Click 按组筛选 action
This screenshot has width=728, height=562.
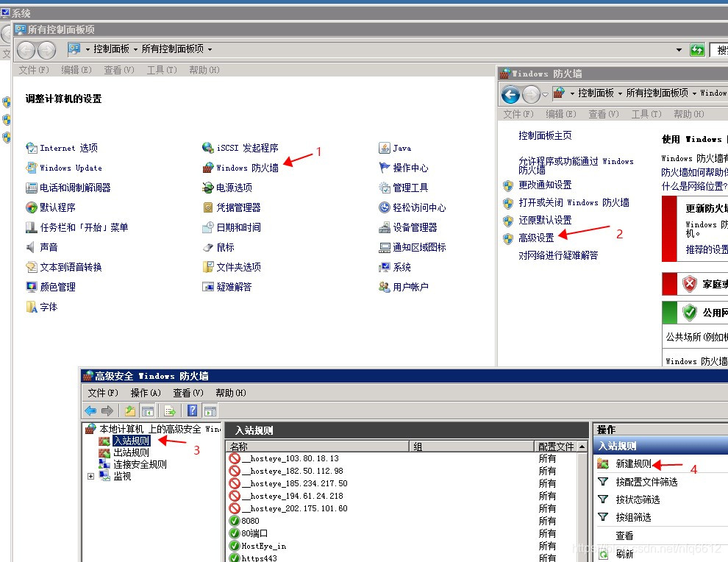pyautogui.click(x=633, y=517)
